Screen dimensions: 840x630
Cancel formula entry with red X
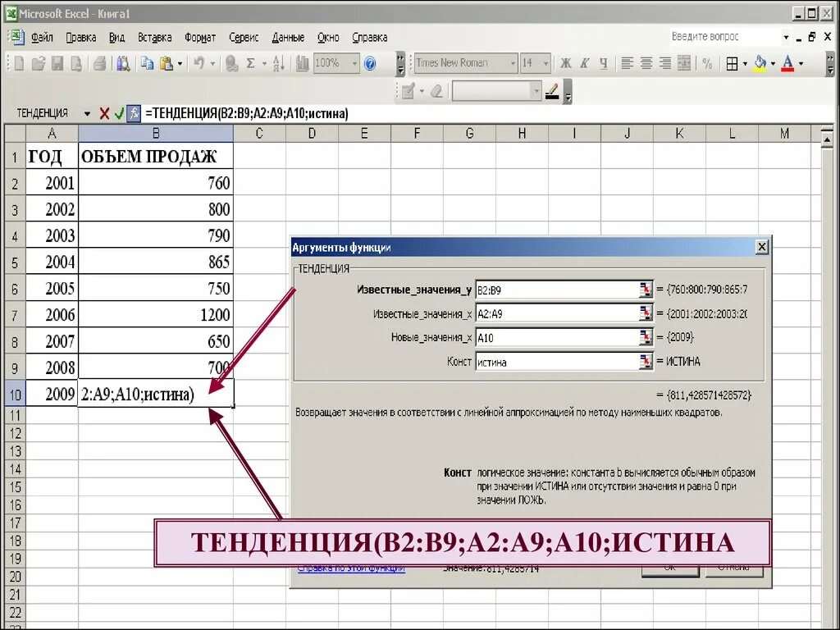104,113
